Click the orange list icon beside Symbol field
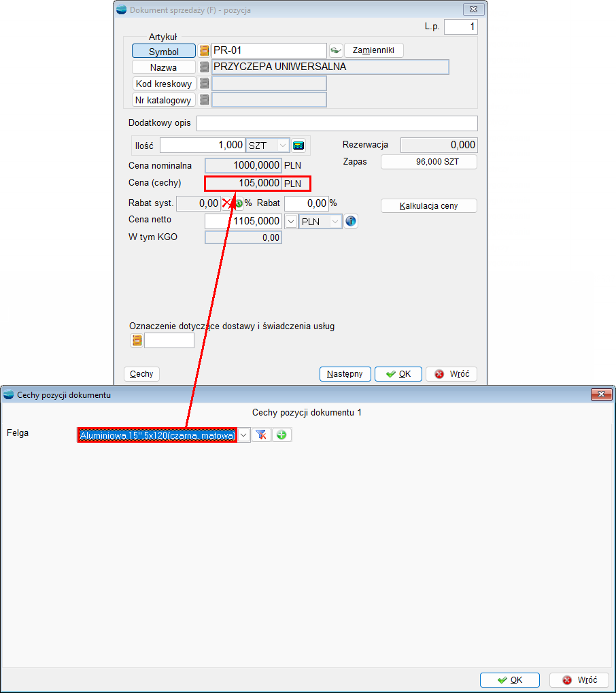This screenshot has width=616, height=693. pyautogui.click(x=204, y=51)
